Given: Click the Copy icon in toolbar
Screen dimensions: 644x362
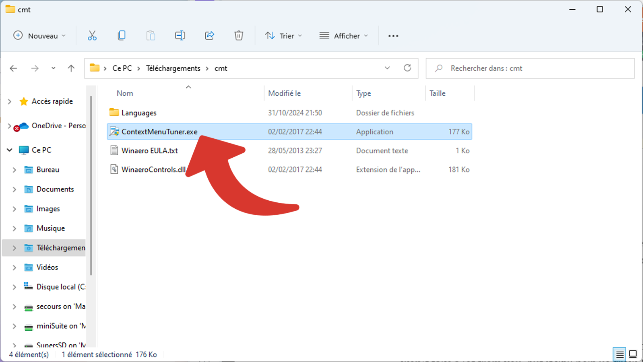Looking at the screenshot, I should (122, 35).
